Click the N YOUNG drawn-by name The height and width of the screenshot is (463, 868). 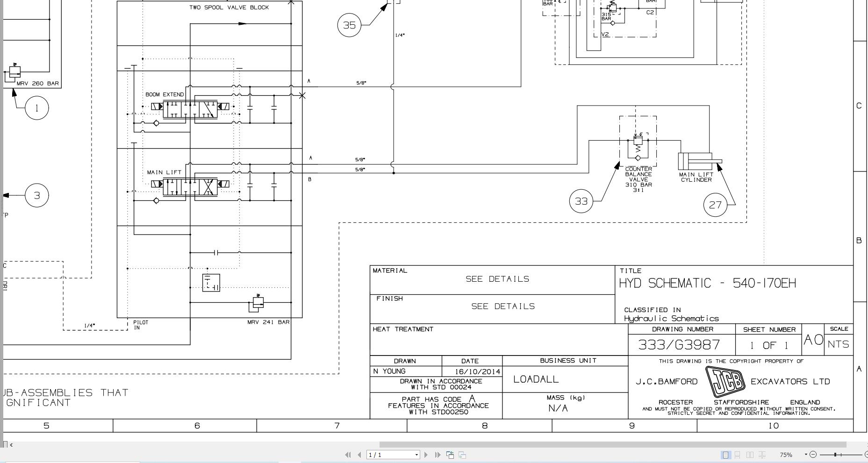click(389, 371)
